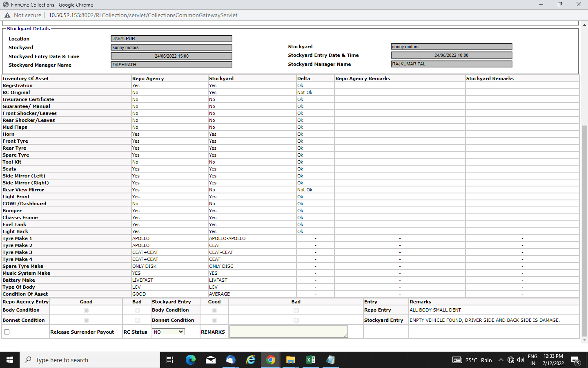The width and height of the screenshot is (588, 368).
Task: Tick the Release Surrender Payout checkbox
Action: coord(7,332)
